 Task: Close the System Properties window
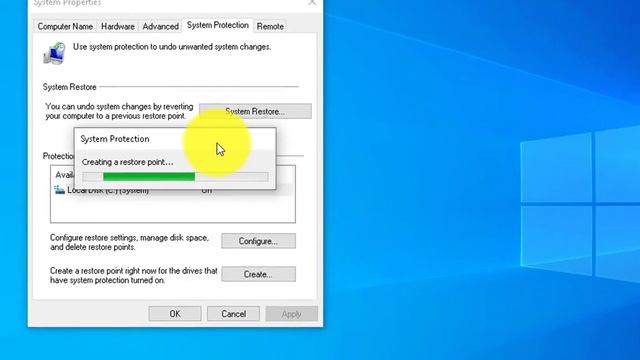(312, 2)
